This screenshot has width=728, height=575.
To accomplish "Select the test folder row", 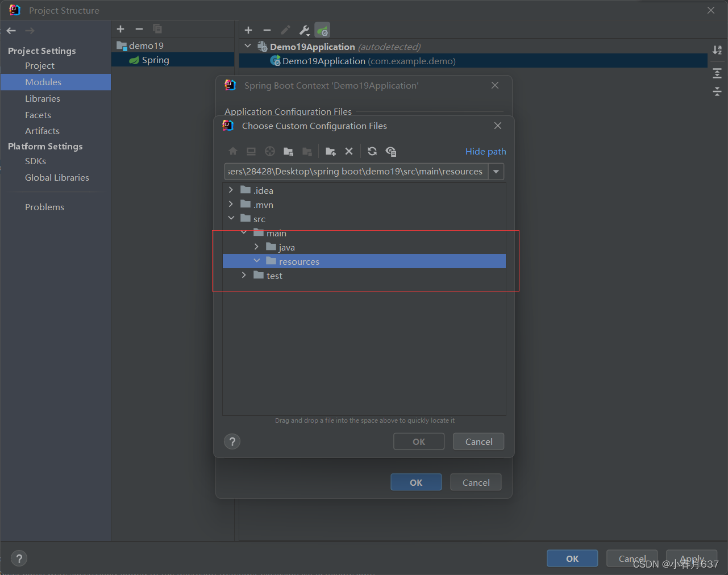I will click(x=364, y=276).
